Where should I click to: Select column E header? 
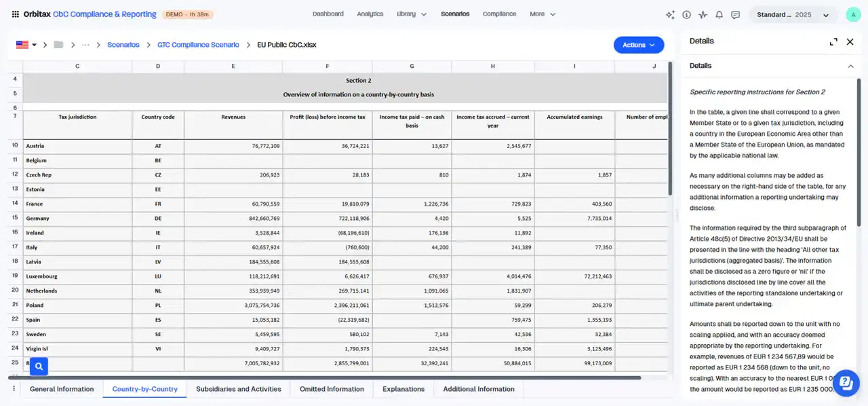233,67
